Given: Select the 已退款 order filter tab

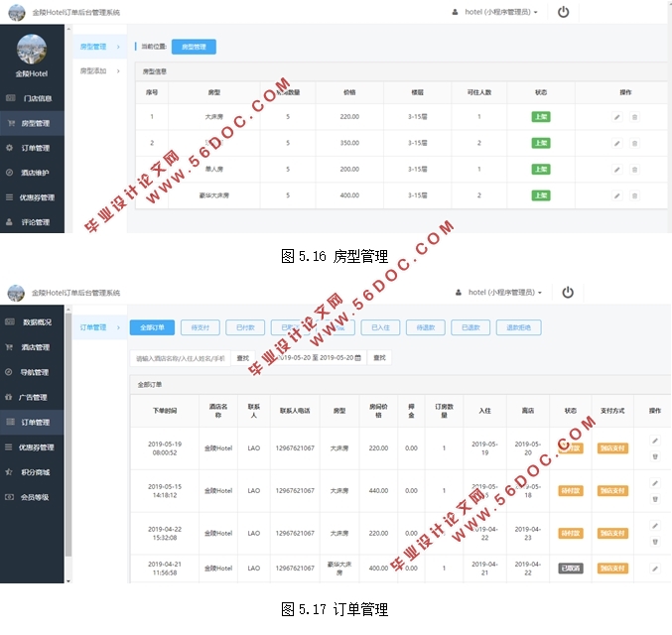Looking at the screenshot, I should [x=470, y=327].
